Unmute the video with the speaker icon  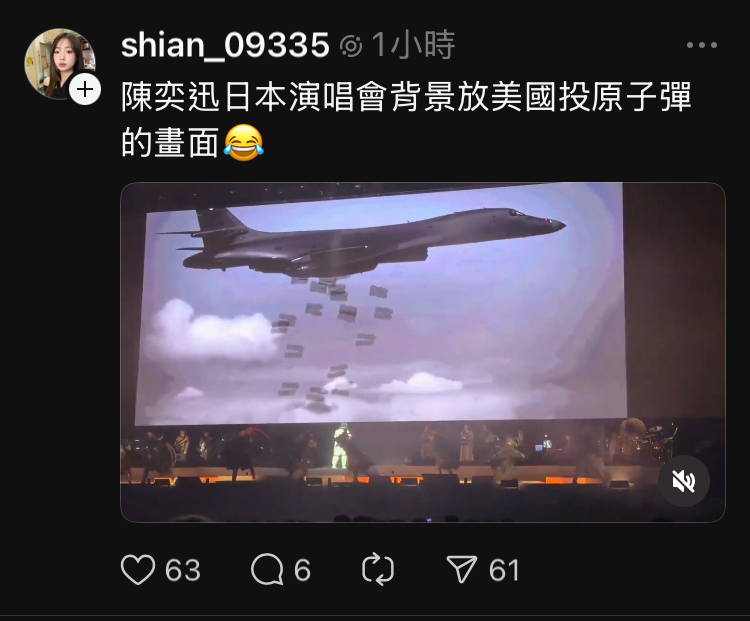coord(684,481)
